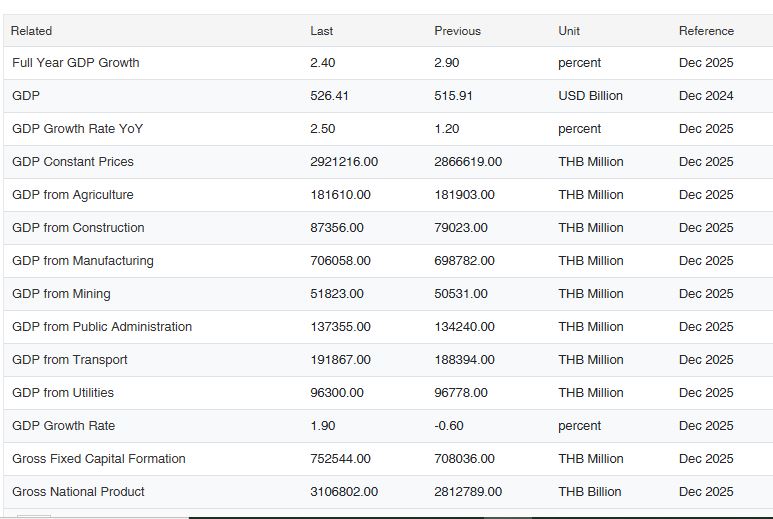
Task: Go to Gross National Product page
Action: click(78, 492)
